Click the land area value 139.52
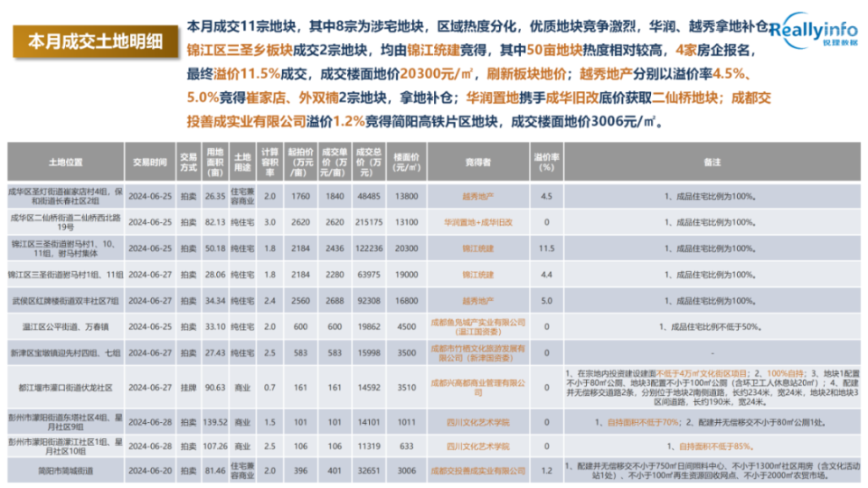Screen dimensions: 868x488 coord(215,422)
